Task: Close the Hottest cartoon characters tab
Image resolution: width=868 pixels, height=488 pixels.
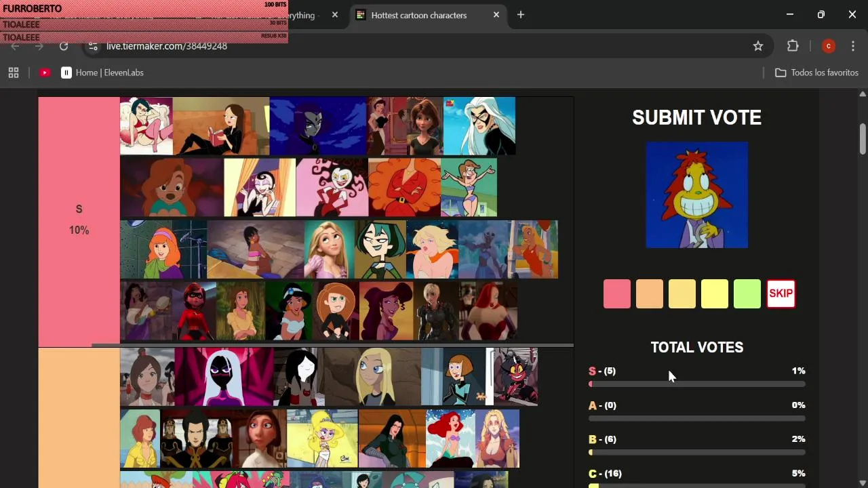Action: 496,15
